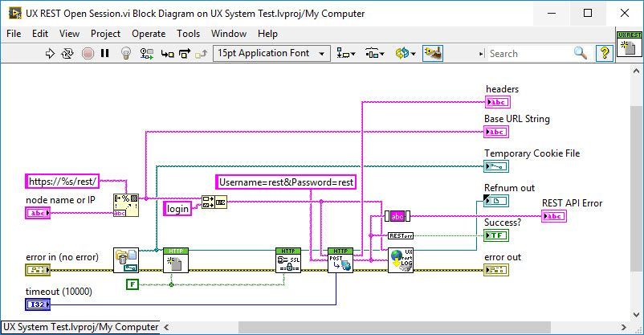
Task: Click the Run arrow button
Action: (x=50, y=54)
